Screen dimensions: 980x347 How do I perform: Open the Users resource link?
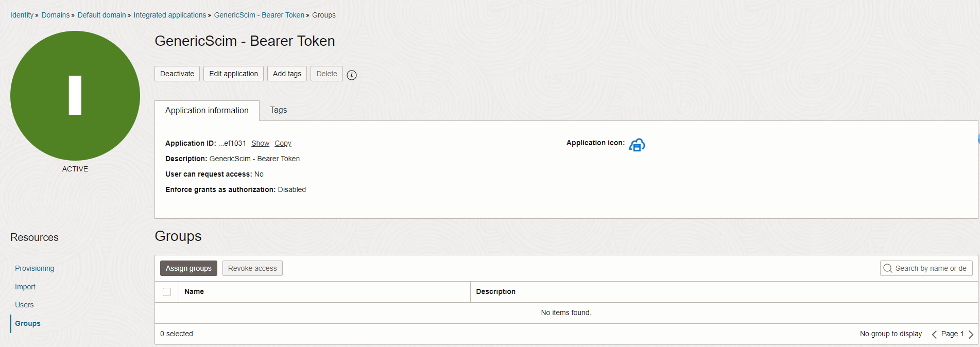pos(24,305)
